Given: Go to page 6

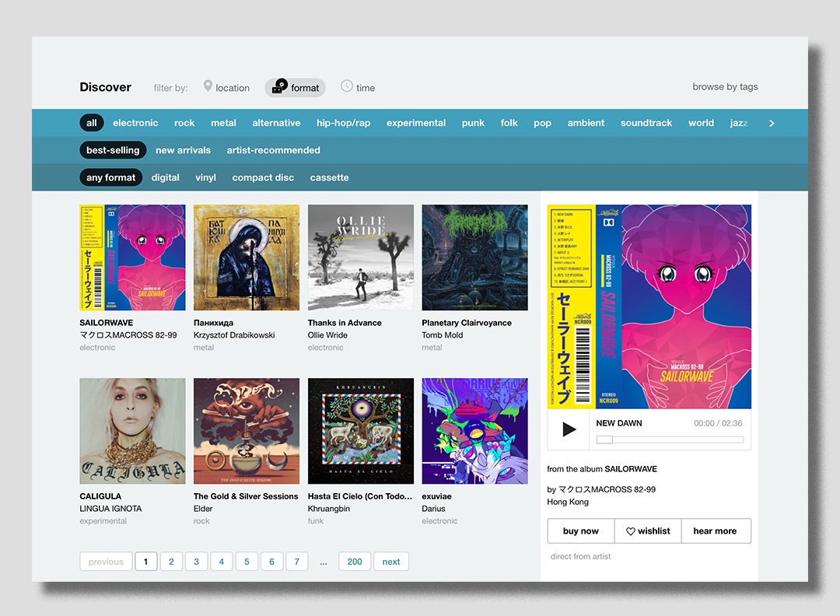Looking at the screenshot, I should click(271, 562).
